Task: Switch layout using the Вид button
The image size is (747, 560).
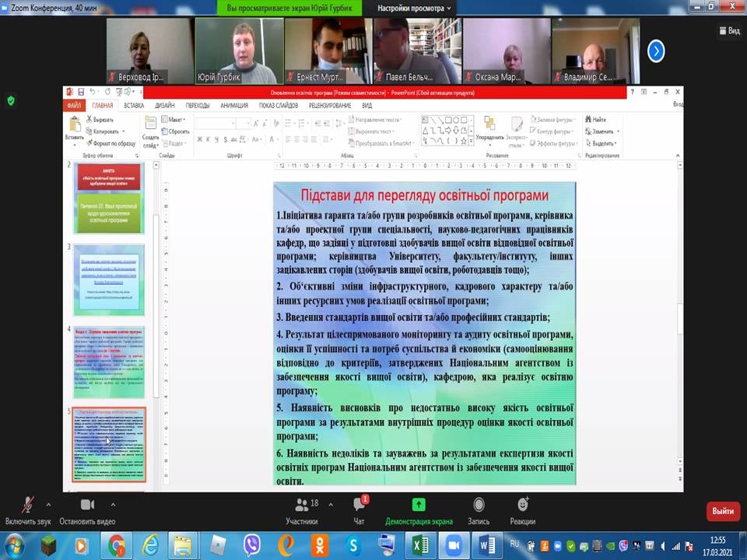Action: coord(728,30)
